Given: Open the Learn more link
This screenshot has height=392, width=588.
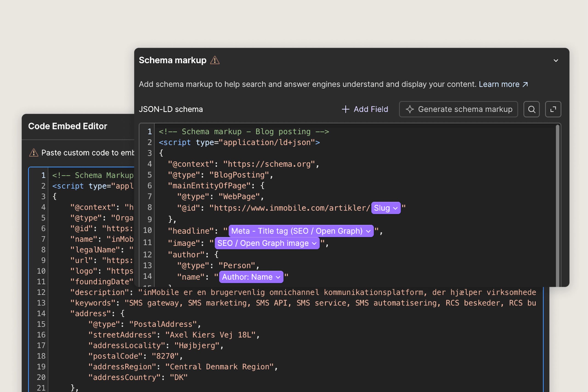Looking at the screenshot, I should 499,85.
